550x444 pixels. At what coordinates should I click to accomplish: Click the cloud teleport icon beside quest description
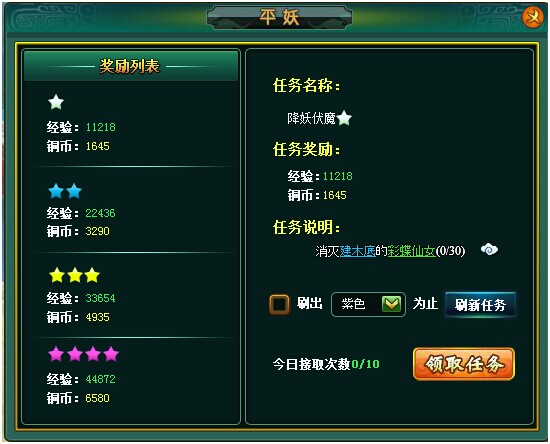click(x=489, y=250)
